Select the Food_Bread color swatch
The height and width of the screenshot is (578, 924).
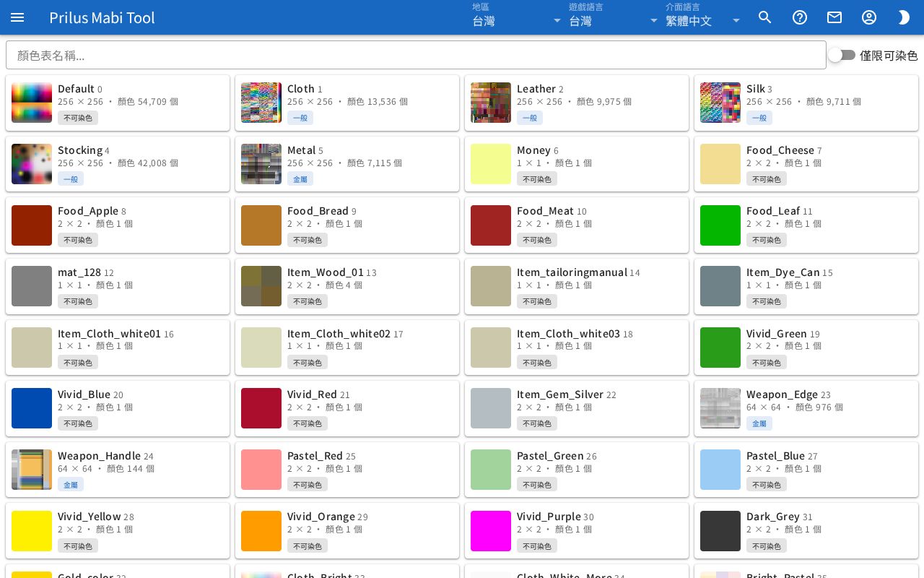[x=261, y=225]
